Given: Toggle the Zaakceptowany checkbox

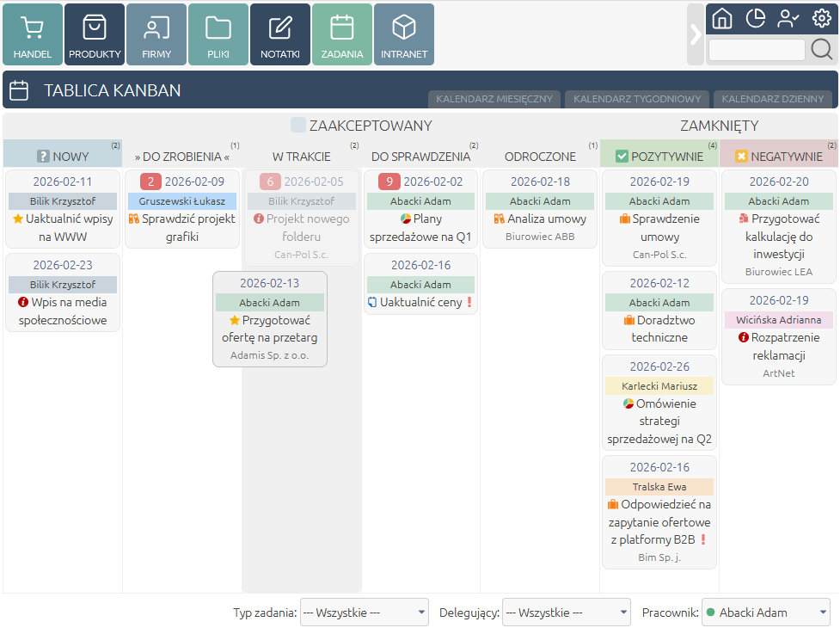Looking at the screenshot, I should tap(298, 126).
